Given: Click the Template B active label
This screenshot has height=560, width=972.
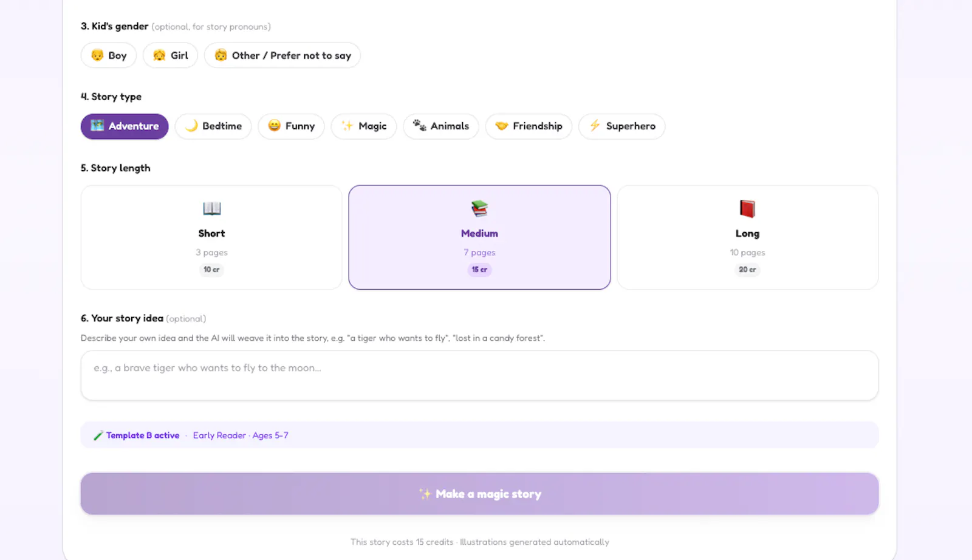Looking at the screenshot, I should point(143,435).
